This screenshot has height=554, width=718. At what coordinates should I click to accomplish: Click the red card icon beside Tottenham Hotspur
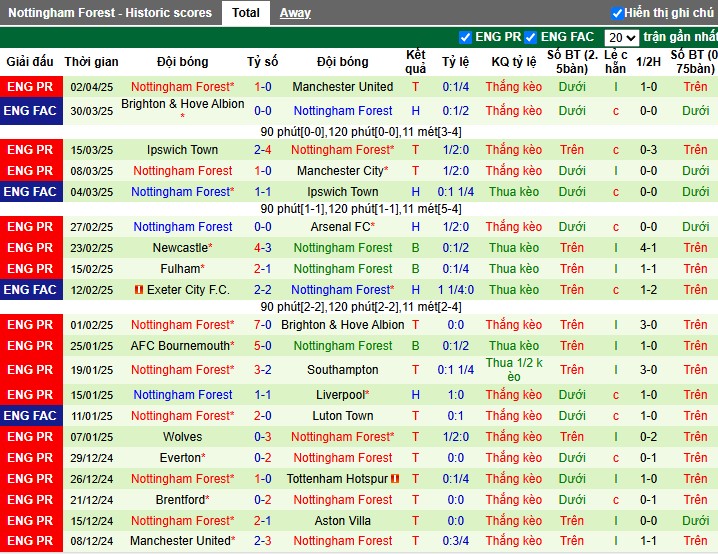pyautogui.click(x=395, y=479)
